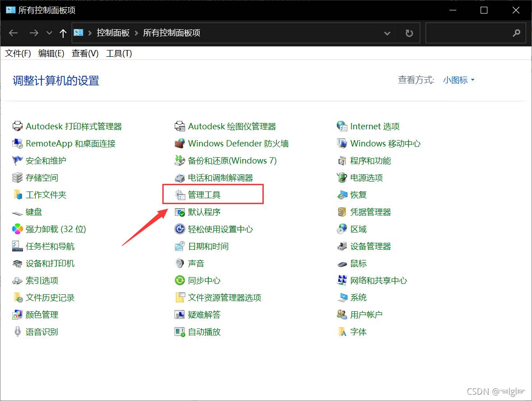Viewport: 532px width, 401px height.
Task: Open the 电源选项 icon
Action: coord(342,178)
